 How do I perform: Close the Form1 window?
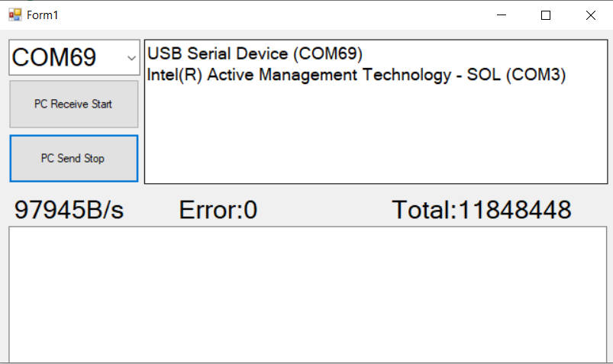pos(590,14)
